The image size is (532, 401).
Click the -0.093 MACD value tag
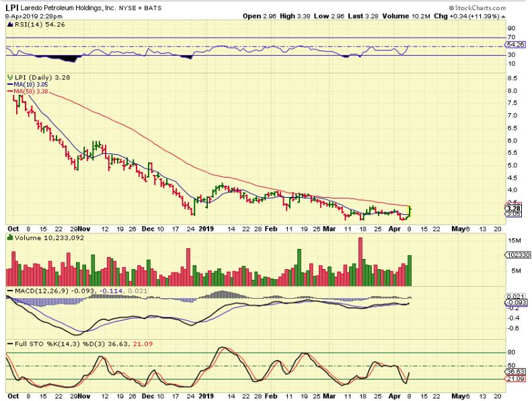click(517, 302)
